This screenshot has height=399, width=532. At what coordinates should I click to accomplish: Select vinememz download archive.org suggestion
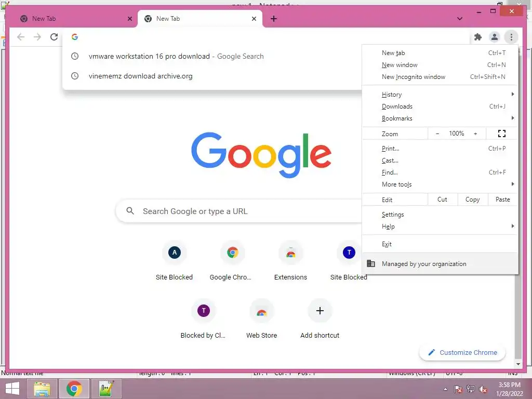coord(212,76)
